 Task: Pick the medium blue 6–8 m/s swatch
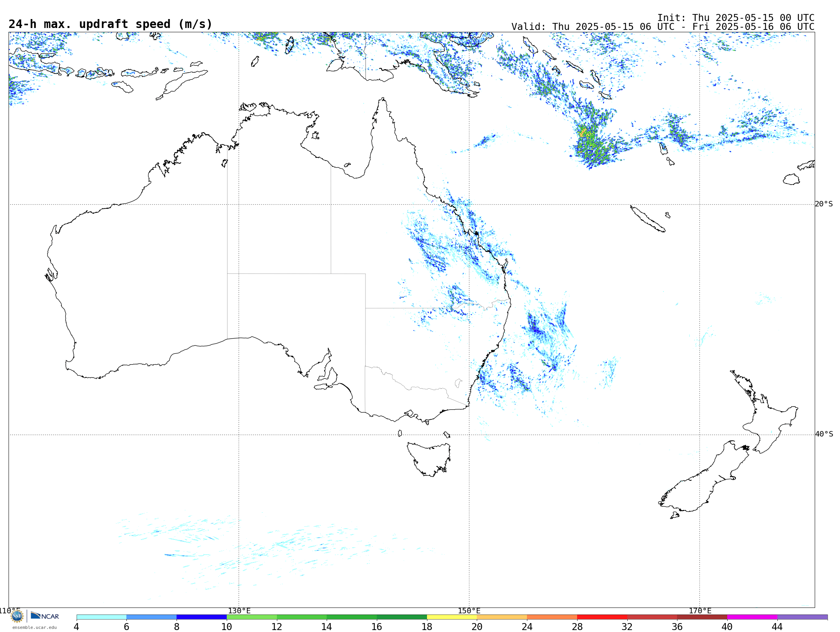tap(152, 617)
